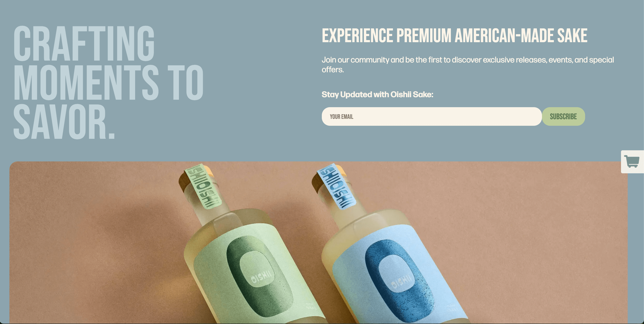
Task: Click OISHII text on the green label
Action: coord(261,276)
